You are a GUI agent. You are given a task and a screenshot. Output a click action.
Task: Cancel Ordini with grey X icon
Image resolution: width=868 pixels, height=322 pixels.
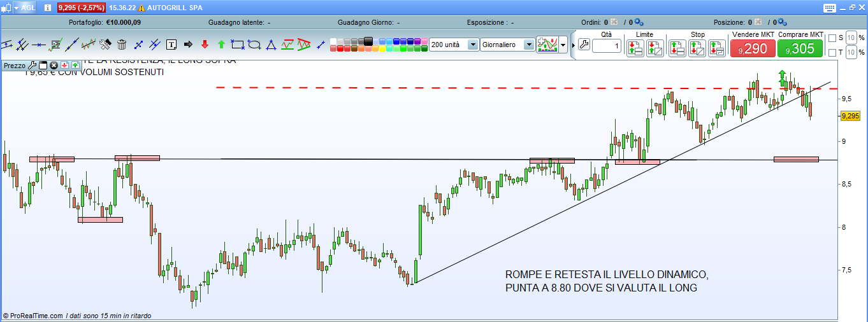(x=614, y=22)
